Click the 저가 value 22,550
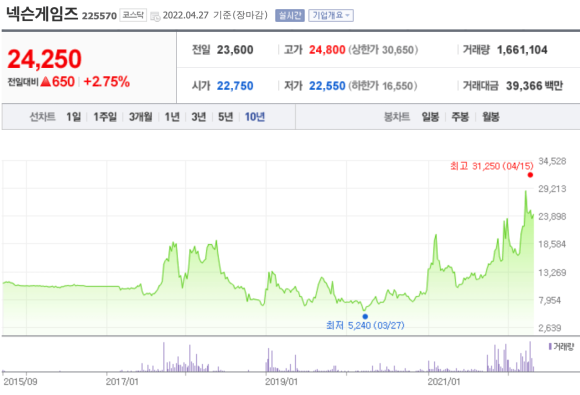580x395 pixels. coord(327,86)
